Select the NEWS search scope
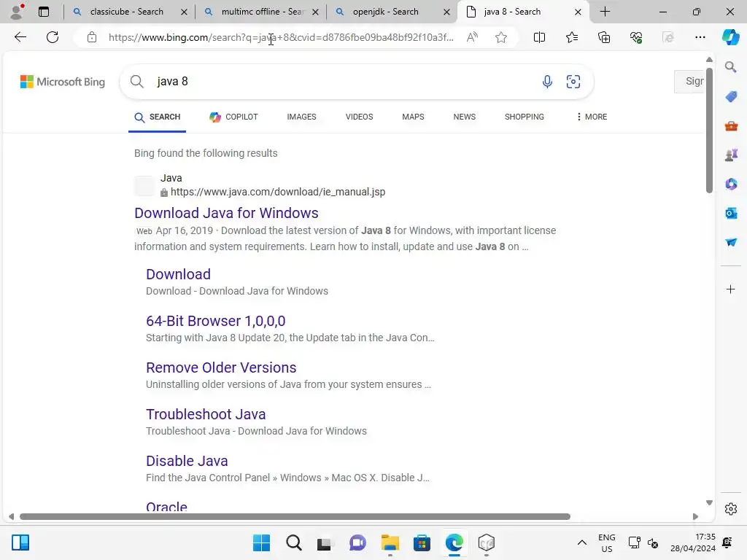The width and height of the screenshot is (747, 560). point(465,117)
